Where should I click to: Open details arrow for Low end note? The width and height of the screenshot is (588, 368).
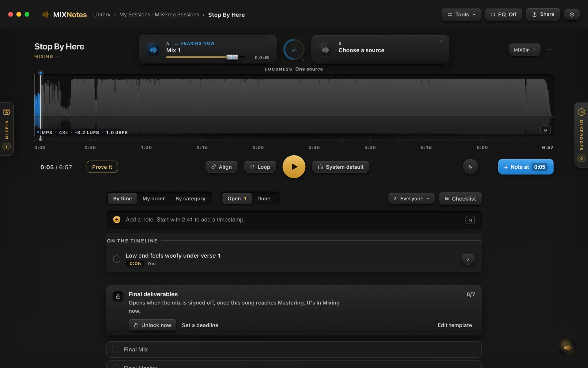coord(468,259)
